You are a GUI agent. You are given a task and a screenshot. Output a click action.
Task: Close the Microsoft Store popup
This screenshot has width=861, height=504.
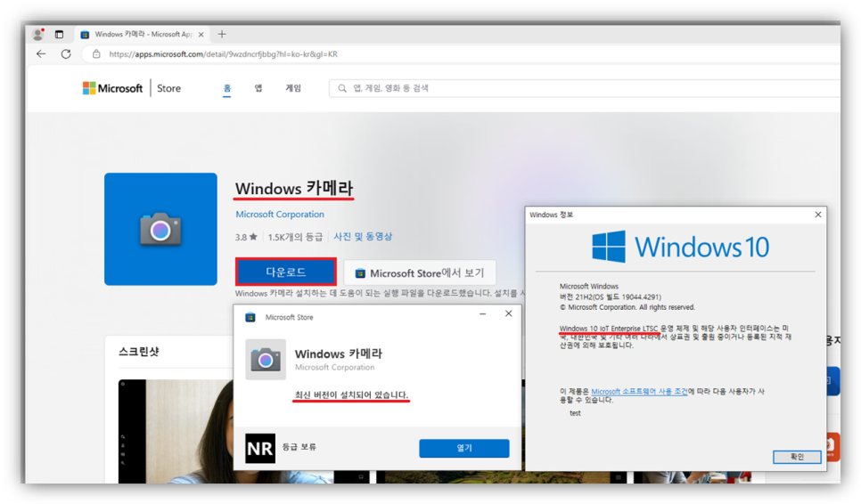click(508, 313)
